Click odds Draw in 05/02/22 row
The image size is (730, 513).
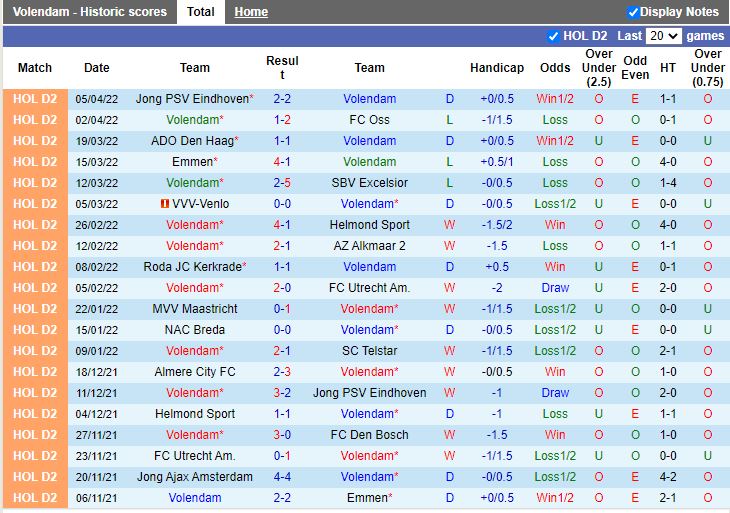pos(555,288)
